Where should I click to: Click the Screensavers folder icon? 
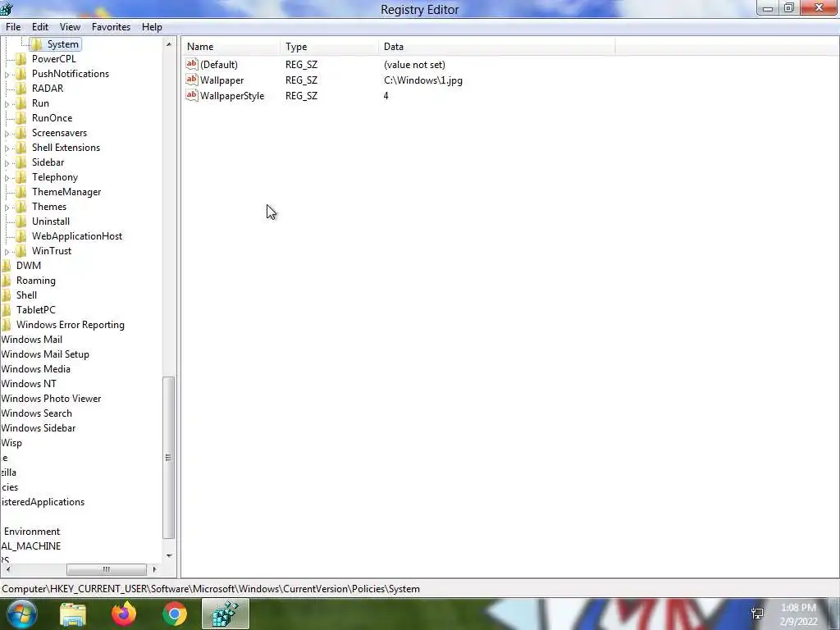21,133
